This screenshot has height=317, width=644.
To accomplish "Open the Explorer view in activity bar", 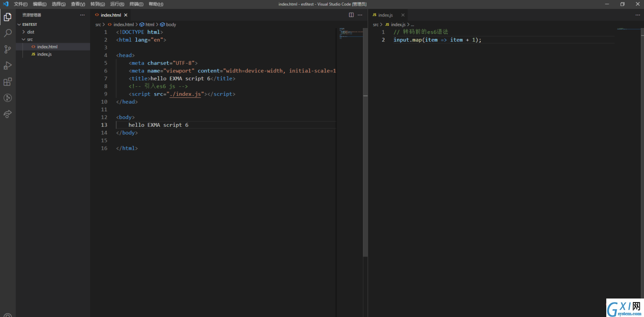I will [x=8, y=17].
